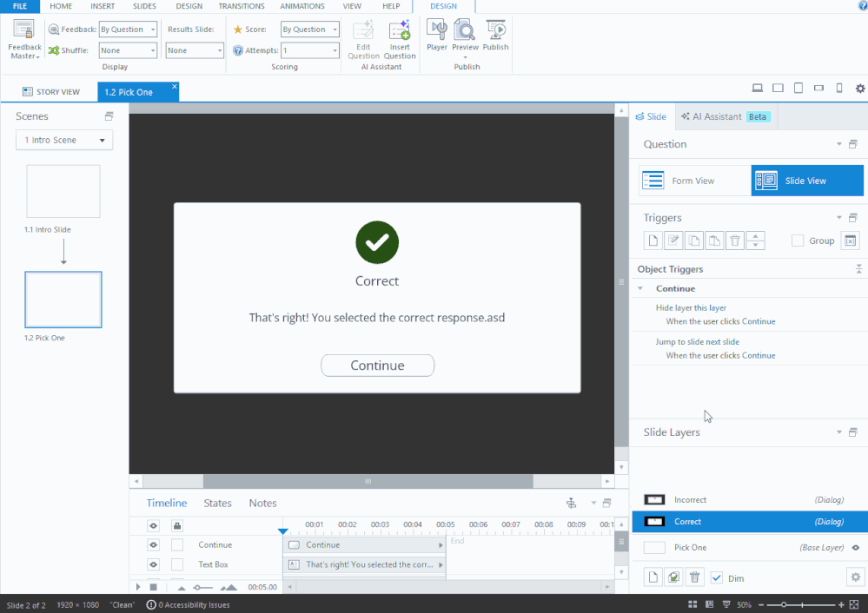
Task: Open the Feedback Master
Action: click(x=24, y=40)
